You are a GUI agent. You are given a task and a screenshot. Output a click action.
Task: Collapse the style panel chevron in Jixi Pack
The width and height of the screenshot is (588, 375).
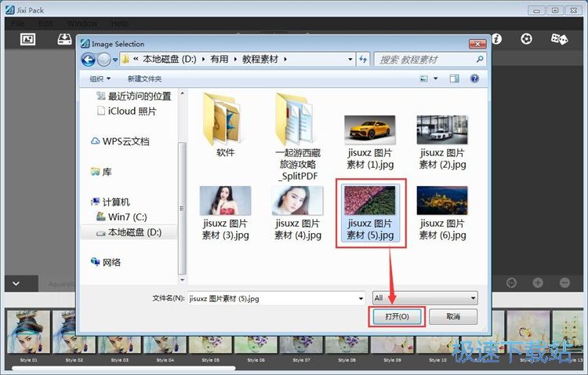16,283
